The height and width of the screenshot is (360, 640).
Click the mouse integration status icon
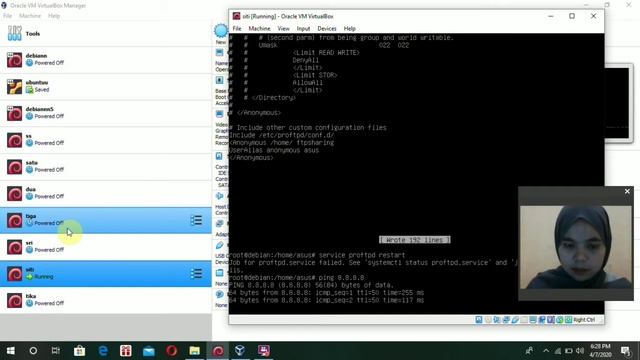(560, 320)
